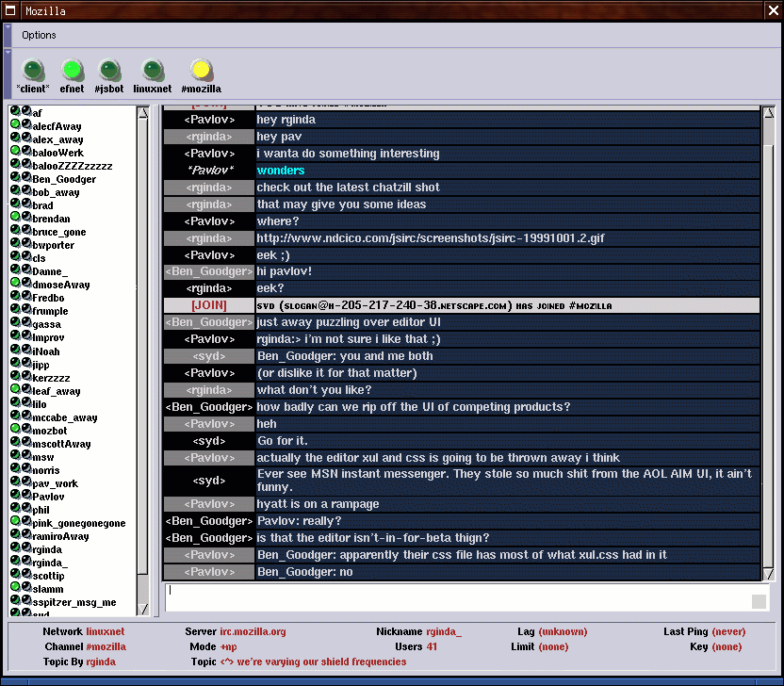Image resolution: width=784 pixels, height=686 pixels.
Task: Click the chat pane scroll-up arrow
Action: (769, 112)
